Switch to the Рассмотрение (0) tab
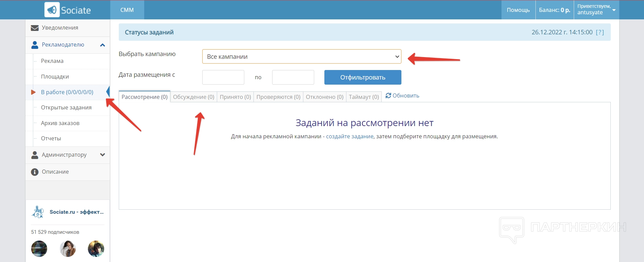The height and width of the screenshot is (262, 644). click(x=145, y=97)
